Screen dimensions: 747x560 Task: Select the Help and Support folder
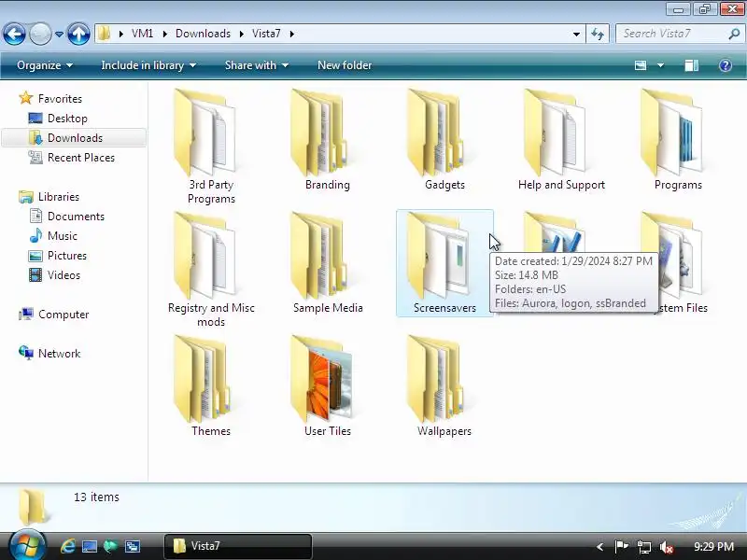pyautogui.click(x=561, y=141)
